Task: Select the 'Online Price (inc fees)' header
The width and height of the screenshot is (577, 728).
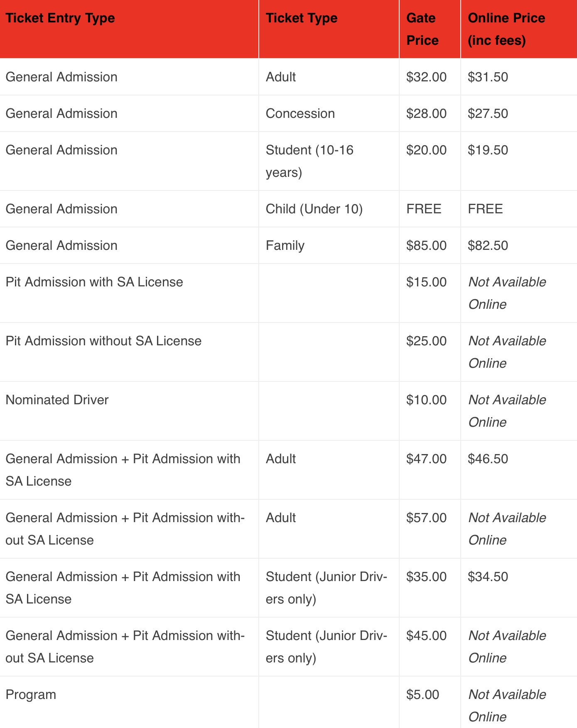Action: (506, 29)
